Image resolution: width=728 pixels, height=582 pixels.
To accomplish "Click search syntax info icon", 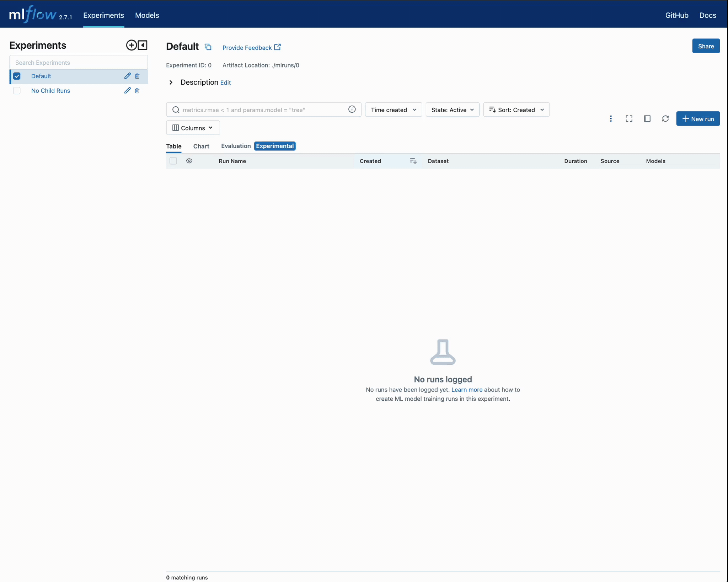I will (x=352, y=110).
